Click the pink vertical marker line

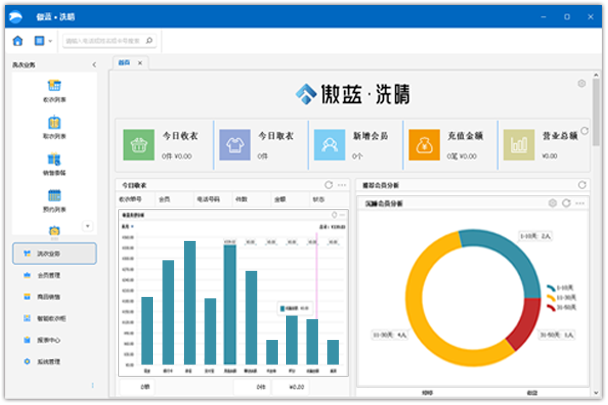click(x=316, y=275)
